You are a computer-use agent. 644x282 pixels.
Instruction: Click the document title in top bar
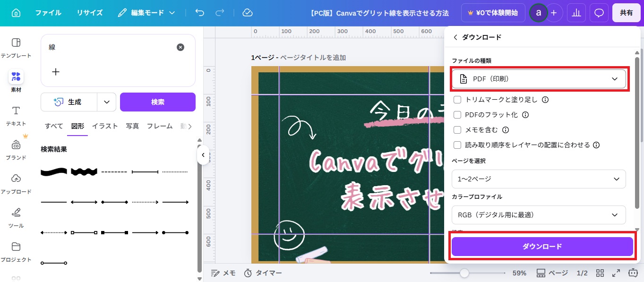(x=380, y=13)
